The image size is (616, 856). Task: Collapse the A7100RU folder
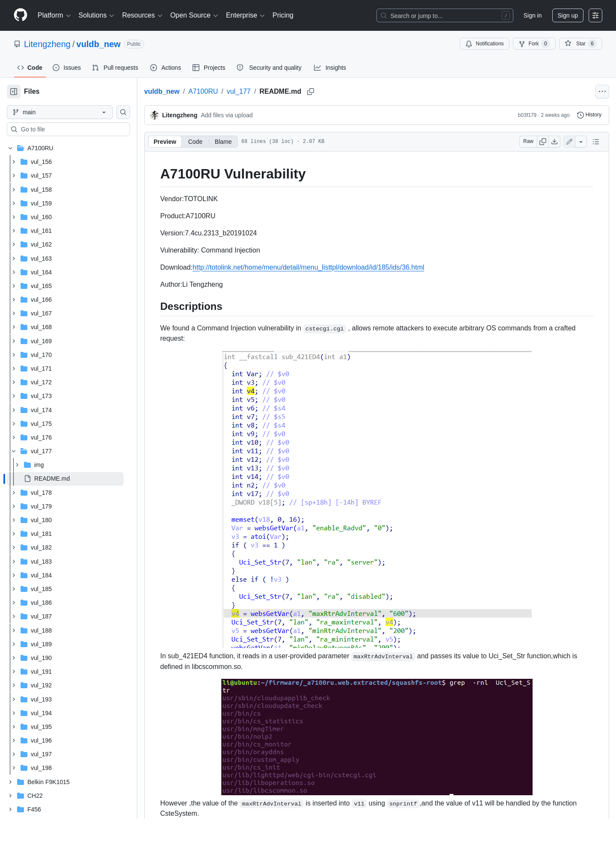pyautogui.click(x=10, y=148)
